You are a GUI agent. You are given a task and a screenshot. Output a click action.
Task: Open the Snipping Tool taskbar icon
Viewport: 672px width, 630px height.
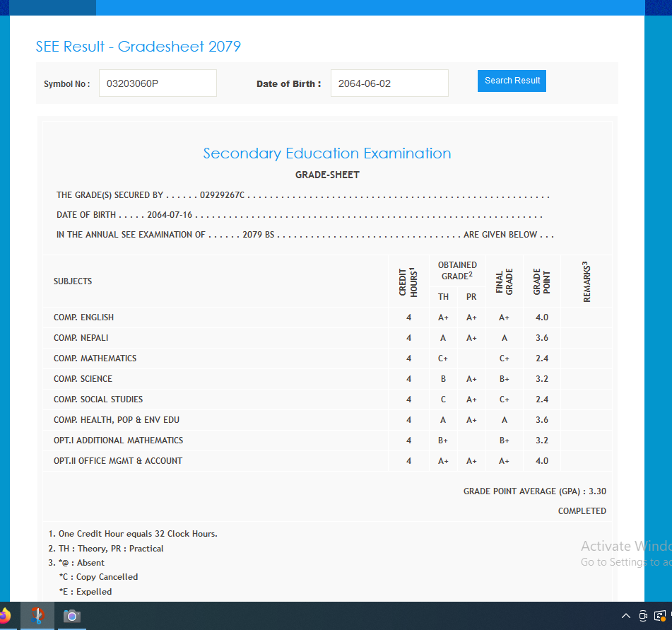(37, 615)
